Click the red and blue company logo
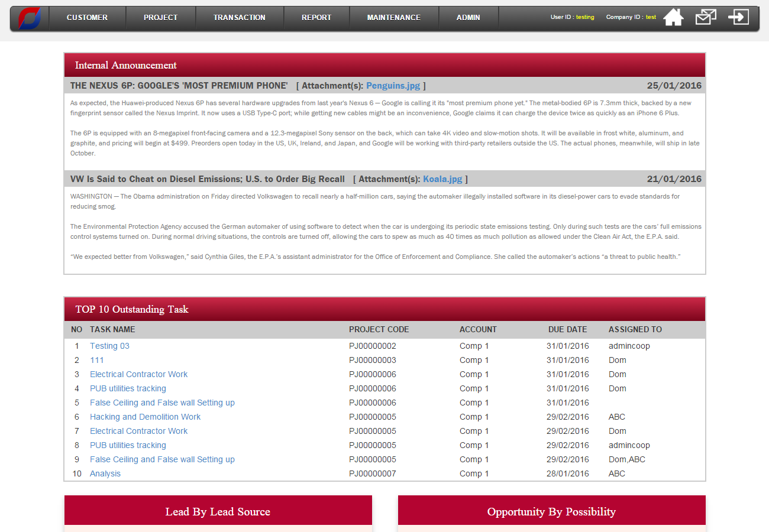The image size is (769, 532). click(x=29, y=18)
